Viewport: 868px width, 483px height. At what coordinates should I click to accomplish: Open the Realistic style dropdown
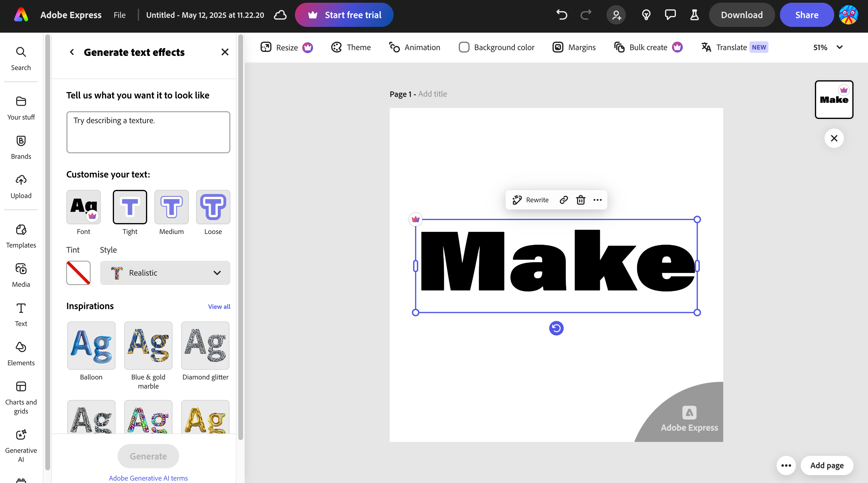[165, 273]
